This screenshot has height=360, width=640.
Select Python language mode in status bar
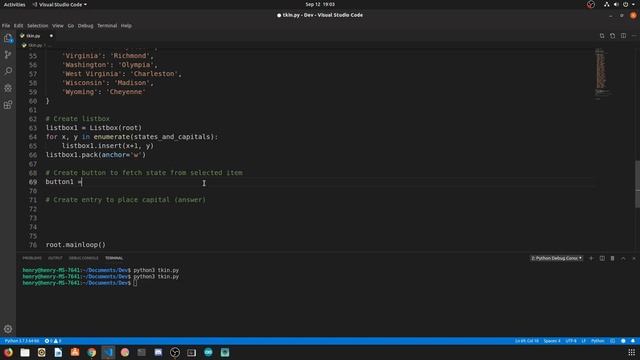pos(598,341)
